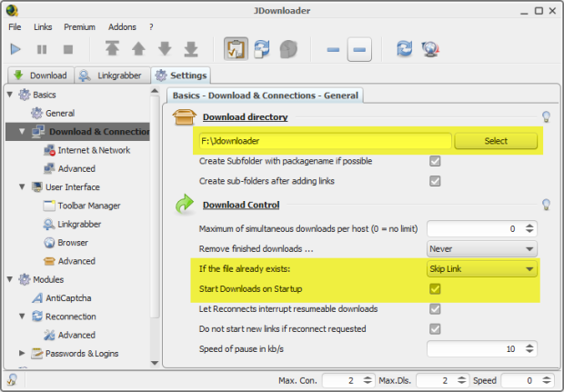
Task: Move selection up with up-arrow icon
Action: coord(138,48)
